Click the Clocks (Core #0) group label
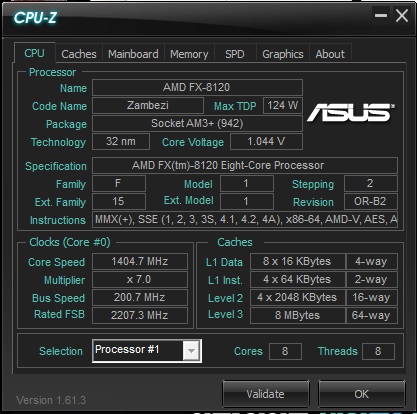417x414 pixels. point(70,242)
